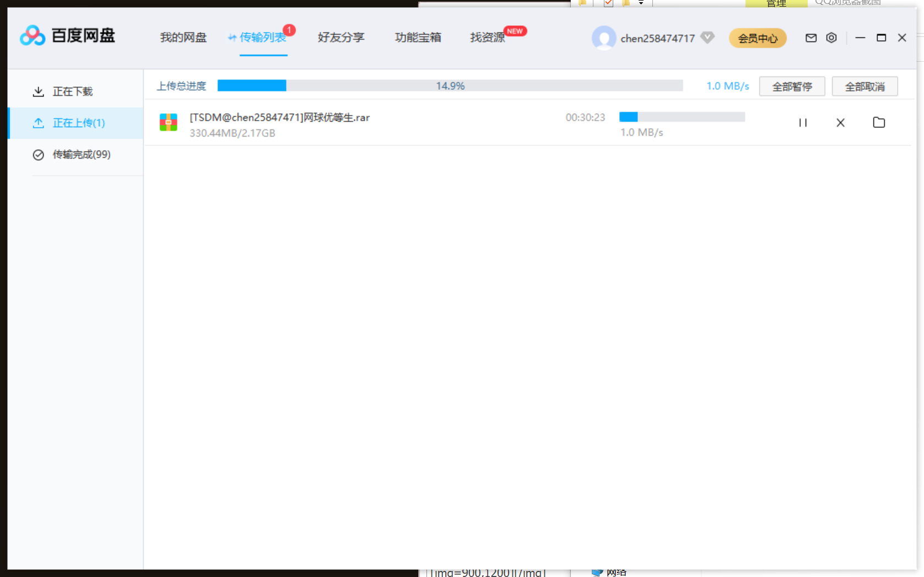
Task: Select 正在上传(1) in the sidebar
Action: coord(78,123)
